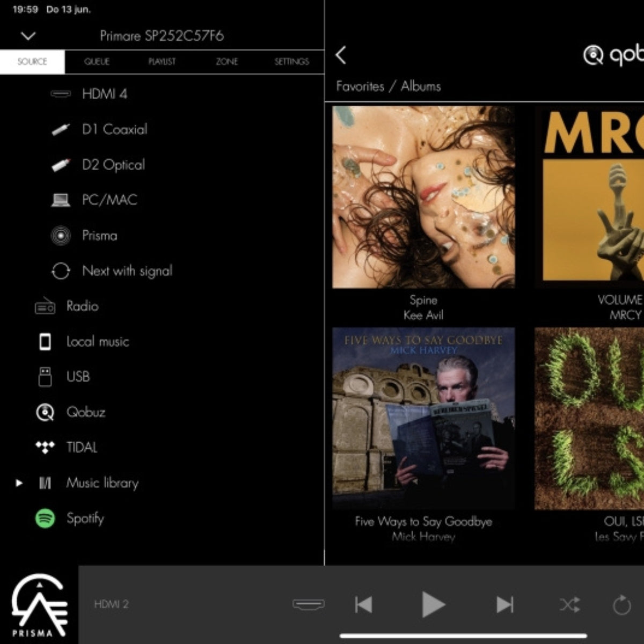Open Spine album by Kee Avil
Viewport: 644px width, 644px height.
(x=423, y=197)
